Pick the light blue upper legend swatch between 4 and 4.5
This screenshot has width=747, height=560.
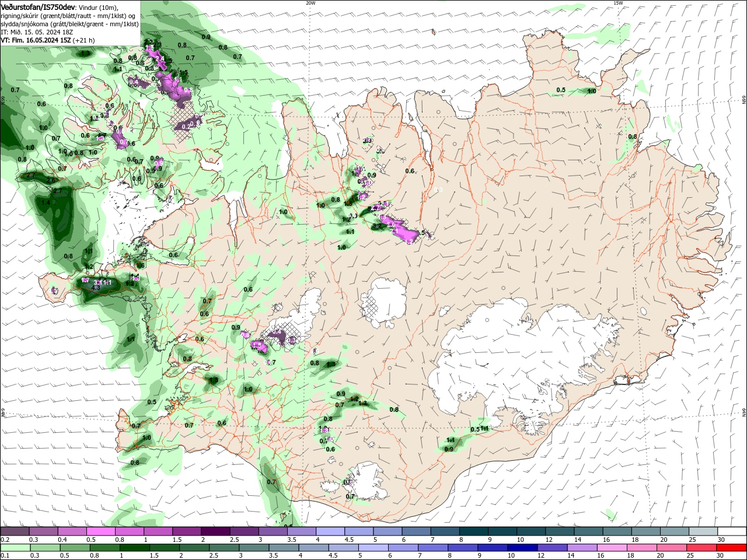tap(330, 531)
